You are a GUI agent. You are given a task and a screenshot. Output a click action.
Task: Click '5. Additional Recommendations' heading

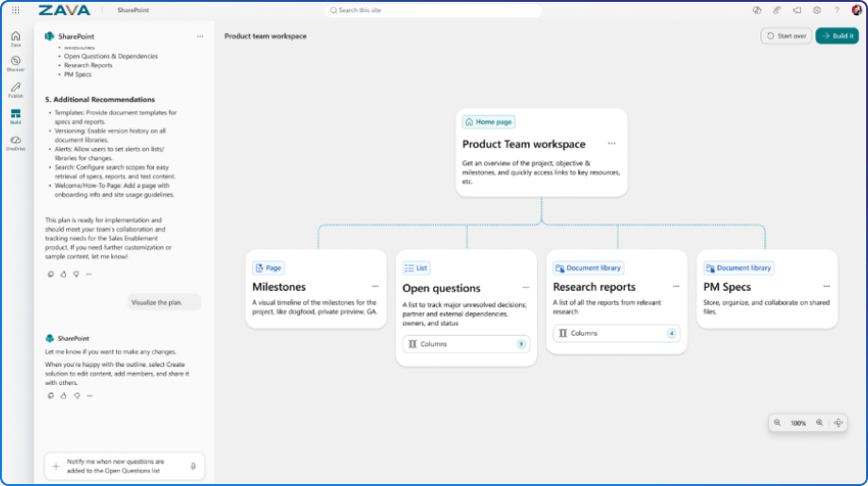click(100, 100)
